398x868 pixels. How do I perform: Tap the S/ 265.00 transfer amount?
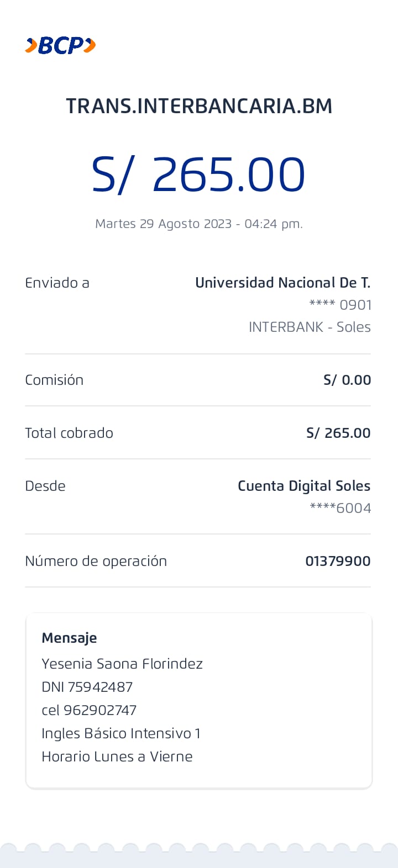[x=198, y=174]
